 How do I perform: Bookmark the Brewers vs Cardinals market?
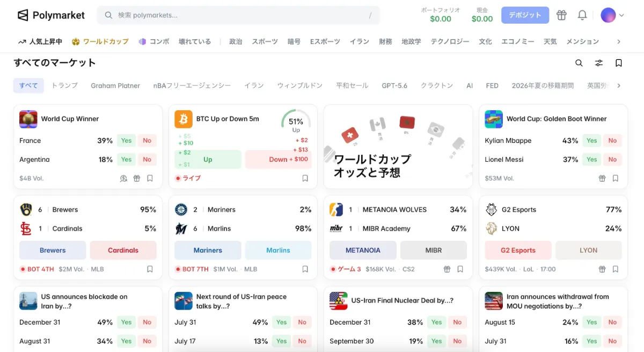[150, 269]
